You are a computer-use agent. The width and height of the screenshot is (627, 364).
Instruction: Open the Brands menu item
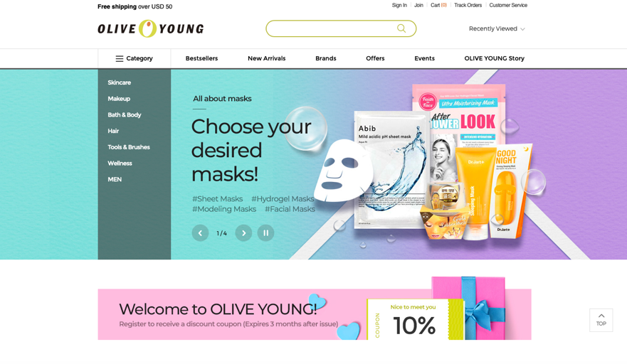point(326,58)
